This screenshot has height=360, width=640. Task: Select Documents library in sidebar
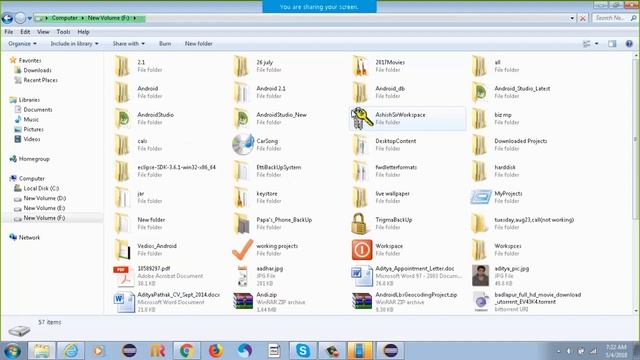coord(38,109)
